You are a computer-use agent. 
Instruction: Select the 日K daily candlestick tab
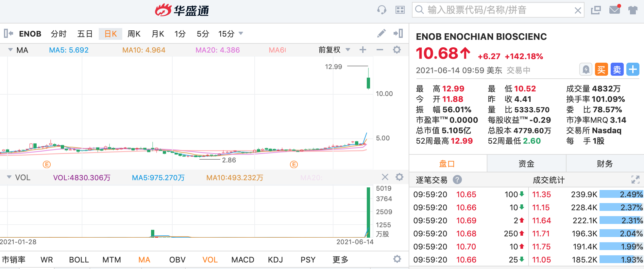click(x=110, y=34)
